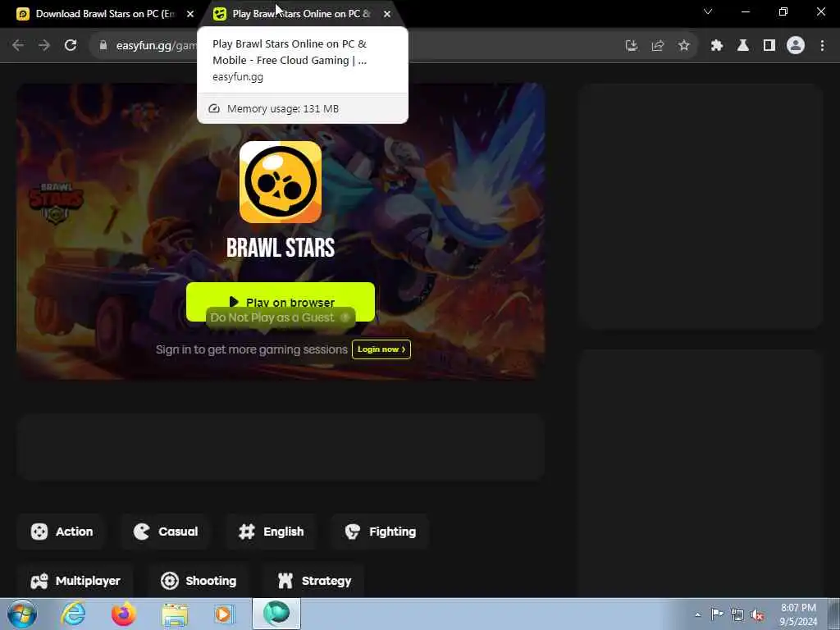840x630 pixels.
Task: Start the game with Play on browser
Action: [281, 302]
